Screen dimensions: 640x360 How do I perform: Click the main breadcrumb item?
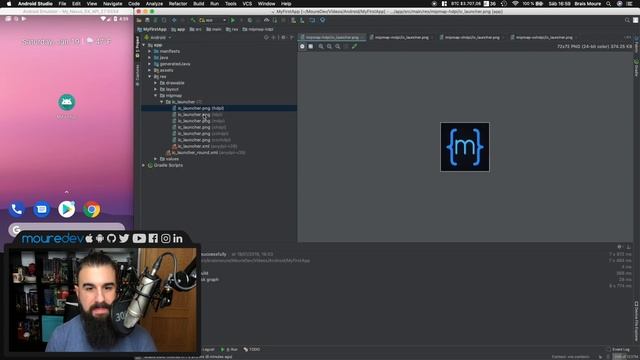(x=214, y=29)
